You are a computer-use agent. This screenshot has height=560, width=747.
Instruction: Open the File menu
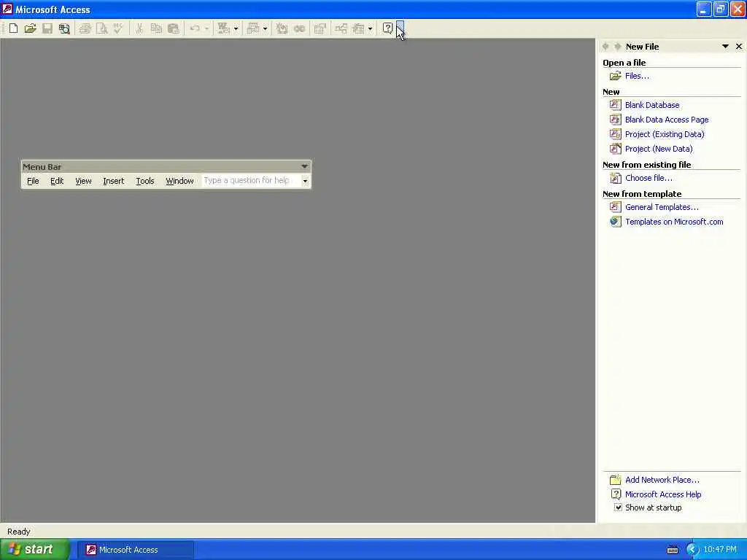point(33,181)
